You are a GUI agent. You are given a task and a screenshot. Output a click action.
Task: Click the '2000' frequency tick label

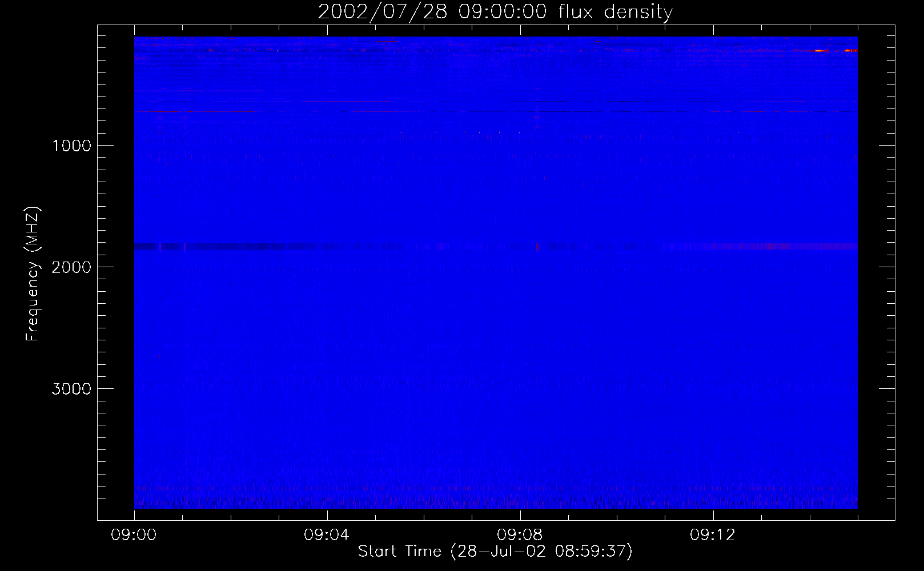click(71, 267)
